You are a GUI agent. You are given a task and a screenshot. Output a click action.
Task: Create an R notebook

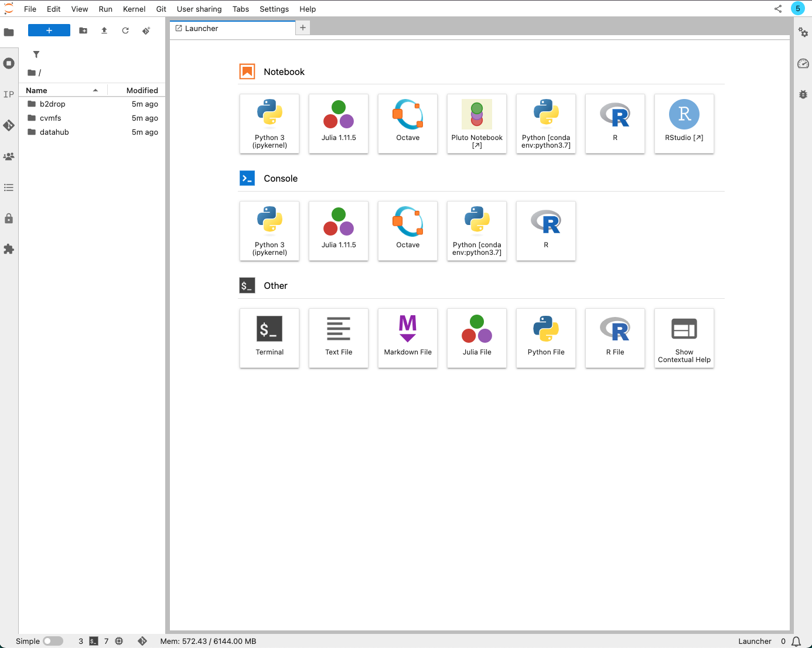[x=615, y=124]
